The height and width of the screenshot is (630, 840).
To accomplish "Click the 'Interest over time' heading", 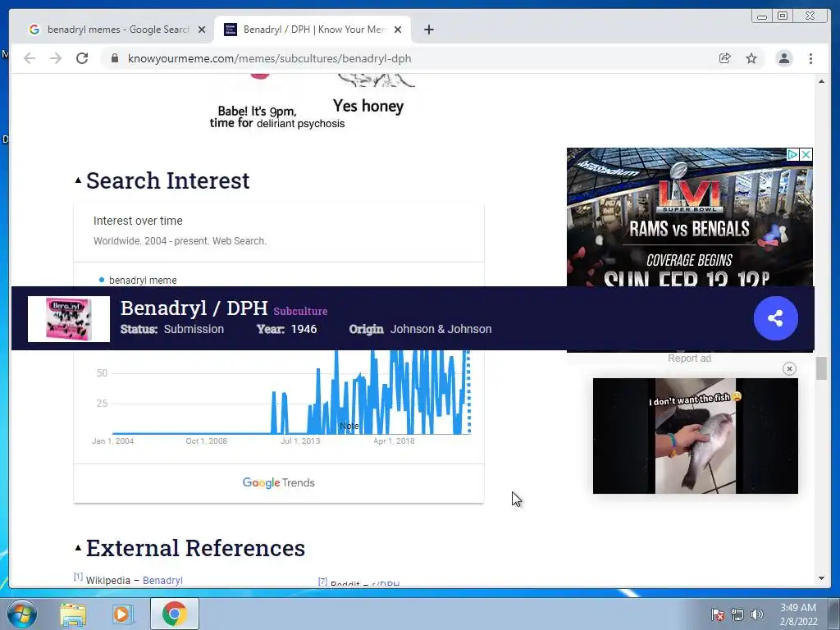I will pos(138,221).
